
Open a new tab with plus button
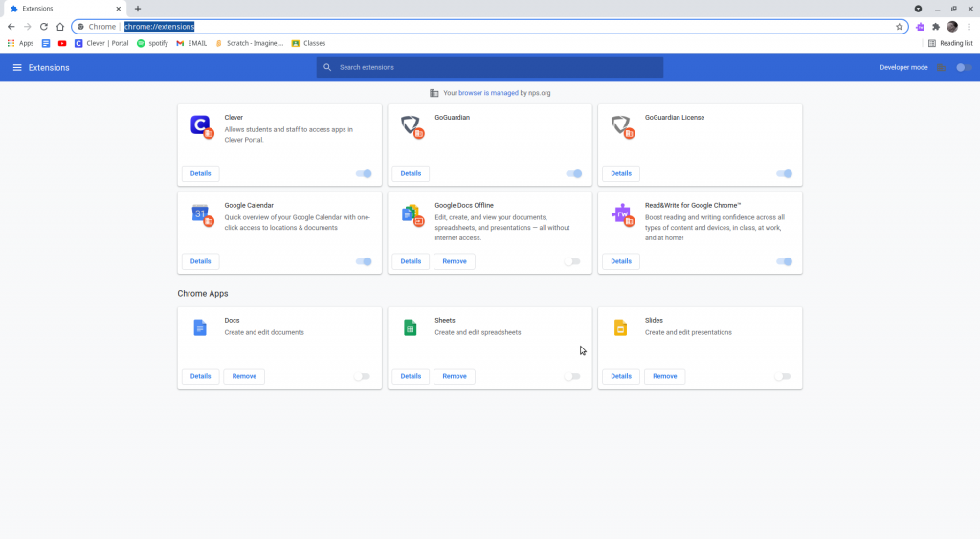[x=138, y=9]
